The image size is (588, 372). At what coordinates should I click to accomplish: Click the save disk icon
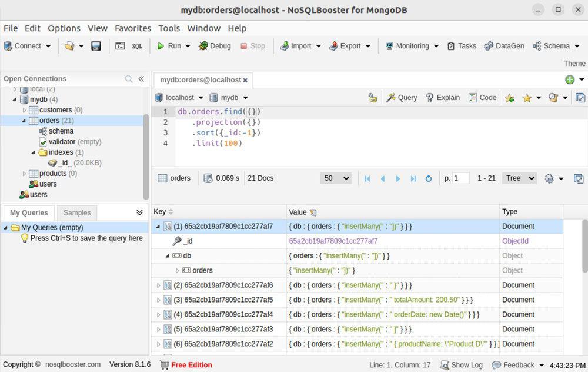tap(96, 46)
